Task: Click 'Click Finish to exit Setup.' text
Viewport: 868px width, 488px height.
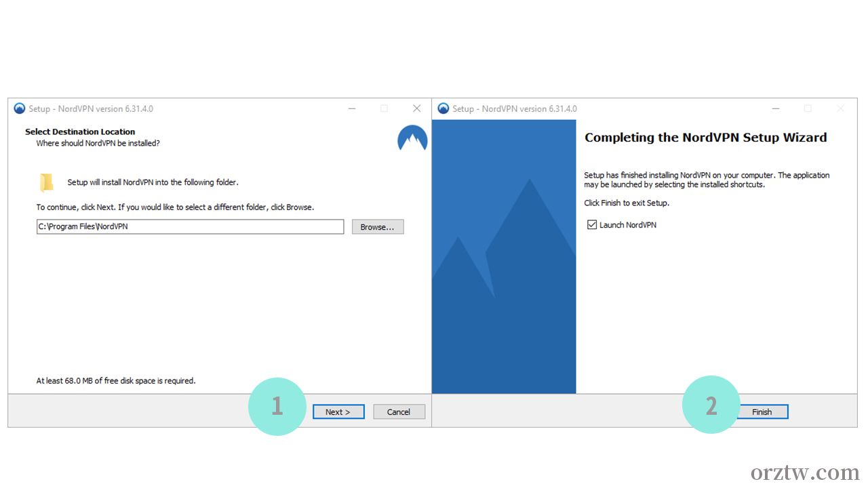Action: [x=627, y=203]
